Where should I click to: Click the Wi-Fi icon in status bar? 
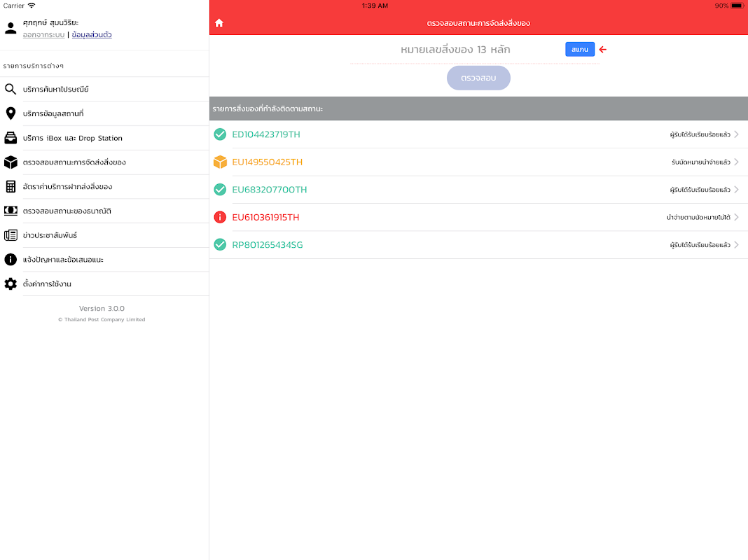[32, 6]
